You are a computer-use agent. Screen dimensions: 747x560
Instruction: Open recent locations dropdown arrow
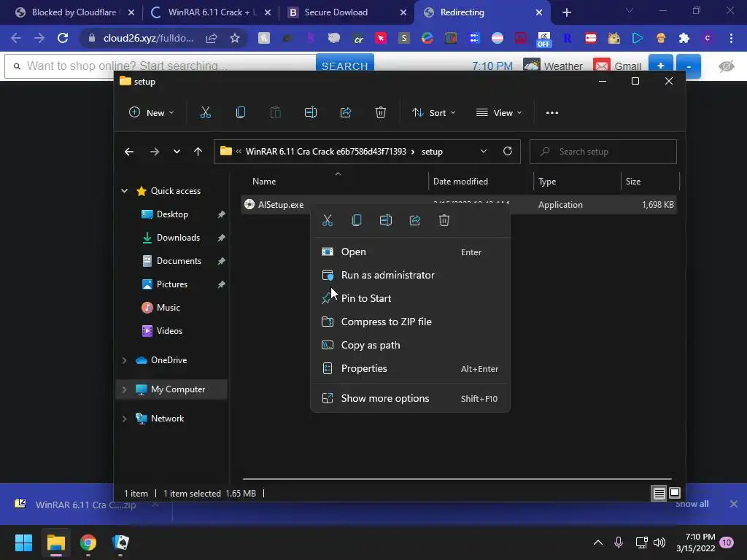tap(177, 152)
